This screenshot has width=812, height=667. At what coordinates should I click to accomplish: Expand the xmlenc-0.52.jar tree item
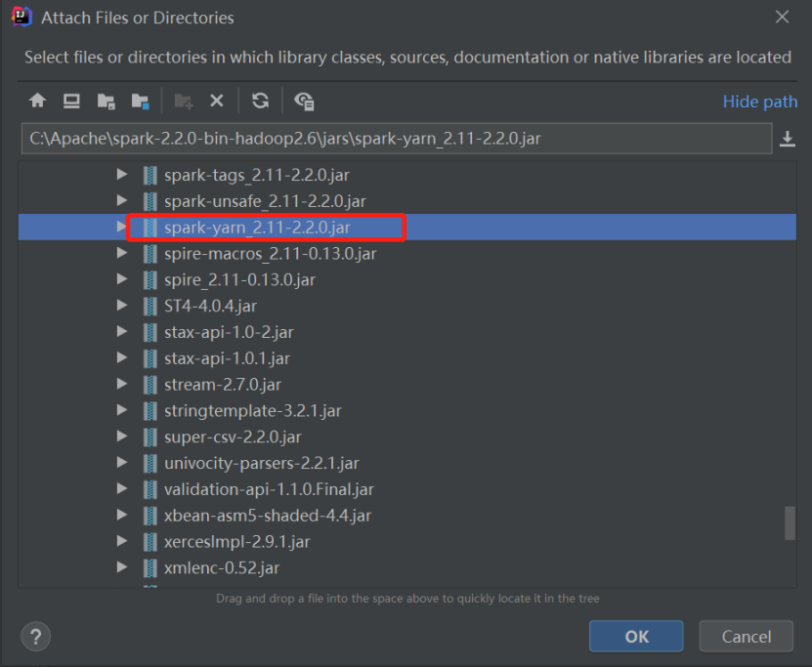(x=121, y=567)
